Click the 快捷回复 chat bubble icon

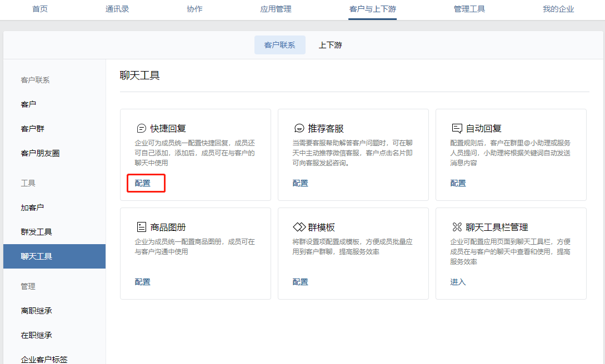pos(143,127)
